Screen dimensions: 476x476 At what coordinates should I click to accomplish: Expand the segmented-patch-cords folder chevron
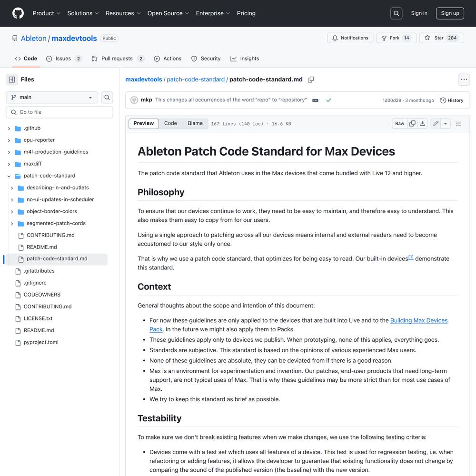[x=12, y=223]
